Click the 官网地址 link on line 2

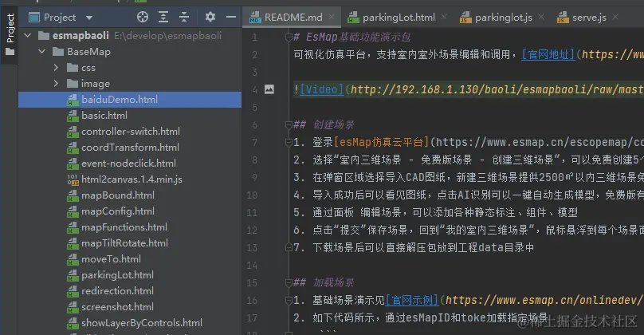[x=548, y=54]
